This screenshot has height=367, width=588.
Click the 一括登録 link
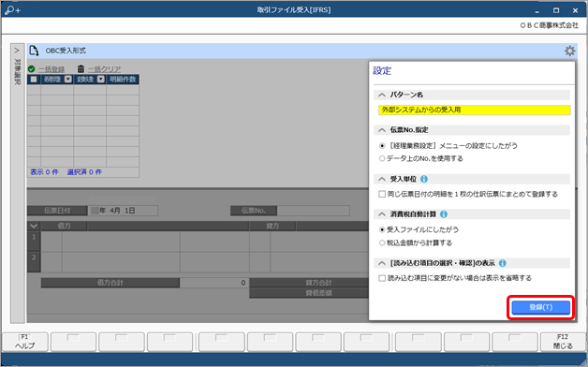51,69
